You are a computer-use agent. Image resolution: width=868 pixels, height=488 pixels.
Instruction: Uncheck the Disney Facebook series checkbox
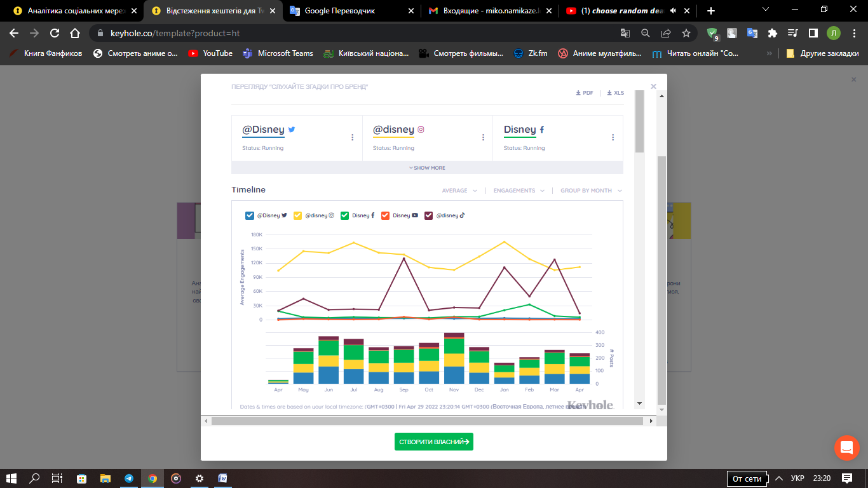[345, 215]
